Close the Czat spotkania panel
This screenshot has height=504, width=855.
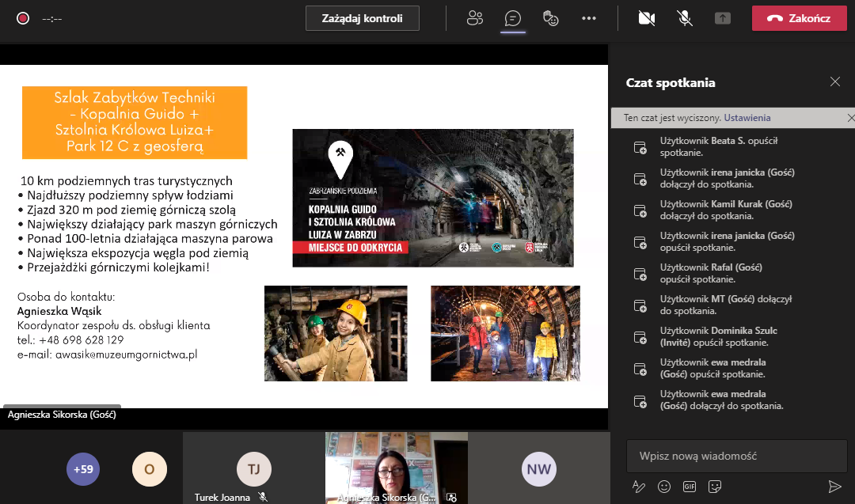coord(834,81)
